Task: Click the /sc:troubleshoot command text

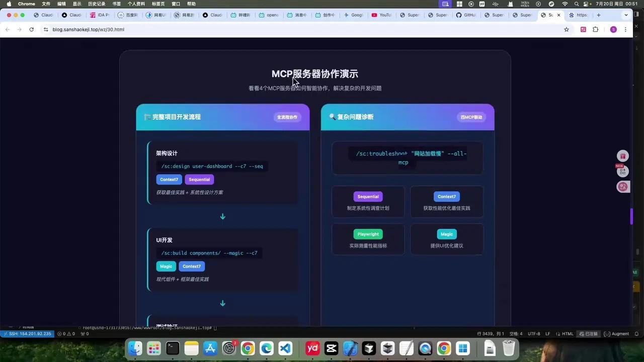Action: pyautogui.click(x=407, y=158)
